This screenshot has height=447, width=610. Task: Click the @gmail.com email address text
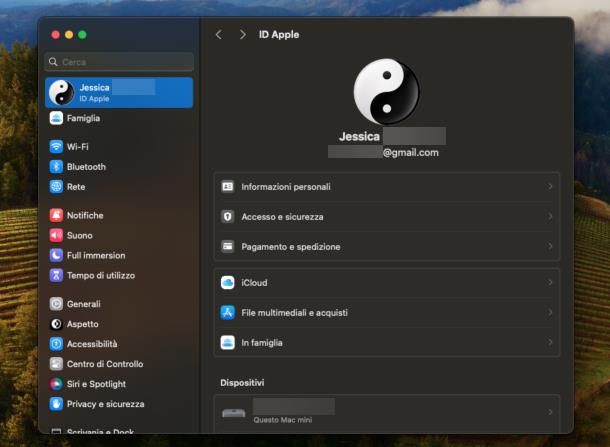pyautogui.click(x=410, y=153)
